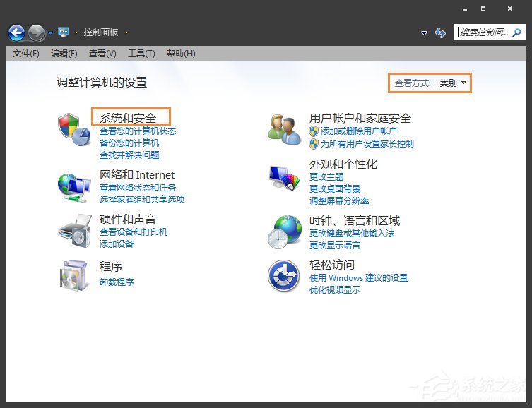Click 查看网络状态和任务 link
The height and width of the screenshot is (408, 532).
(x=138, y=187)
